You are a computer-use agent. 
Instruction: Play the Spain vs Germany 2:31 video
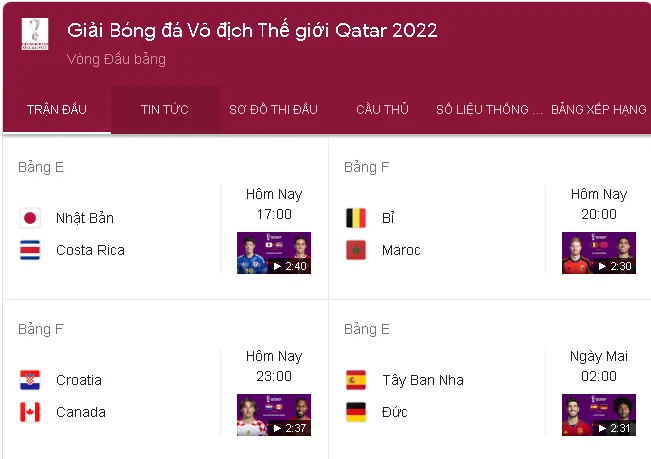[x=598, y=415]
